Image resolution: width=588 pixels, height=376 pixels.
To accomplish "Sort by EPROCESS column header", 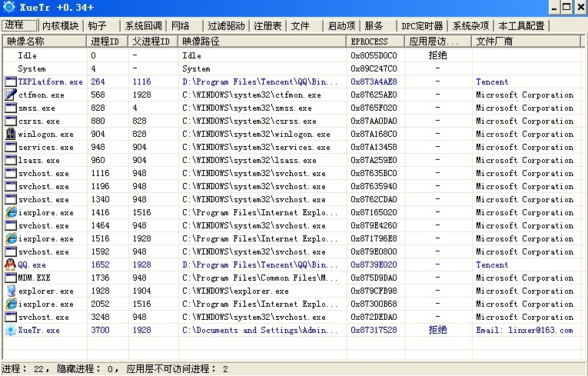I will 376,42.
